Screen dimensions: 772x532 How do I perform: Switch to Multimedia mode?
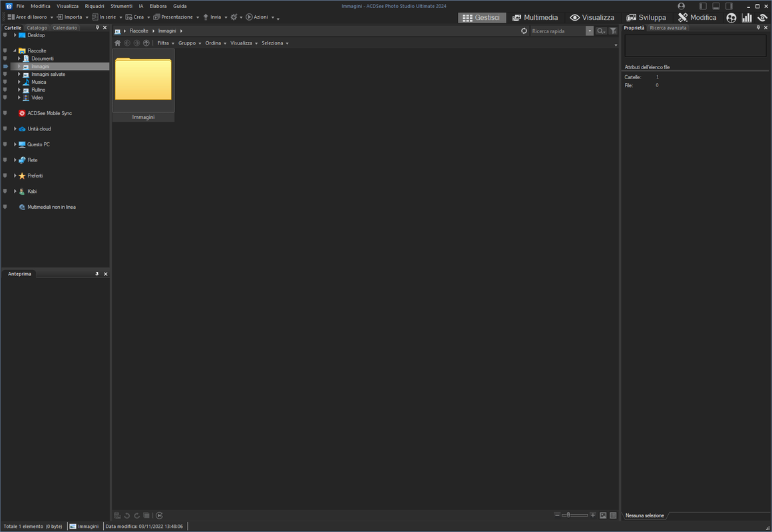tap(534, 18)
